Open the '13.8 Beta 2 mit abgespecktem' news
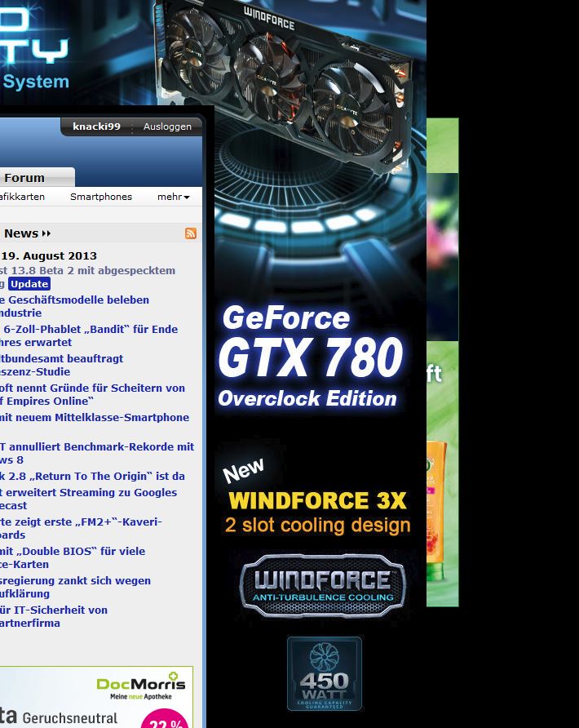This screenshot has width=579, height=728. (x=88, y=271)
